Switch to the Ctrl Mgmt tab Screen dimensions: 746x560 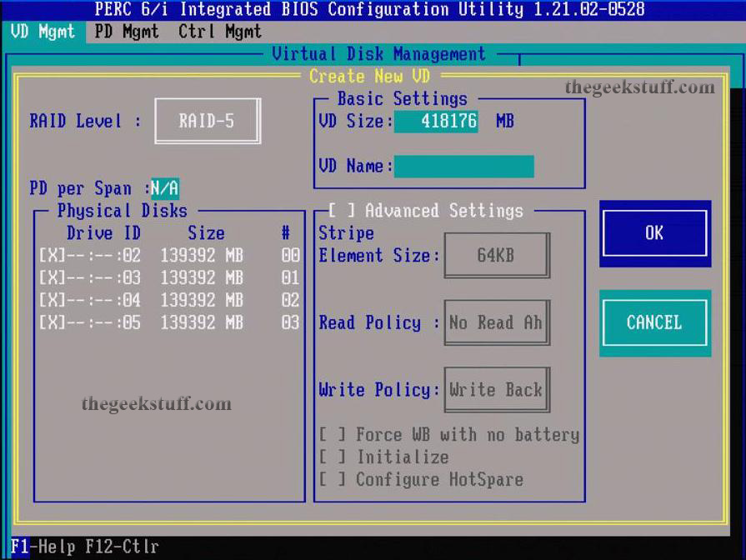click(218, 32)
